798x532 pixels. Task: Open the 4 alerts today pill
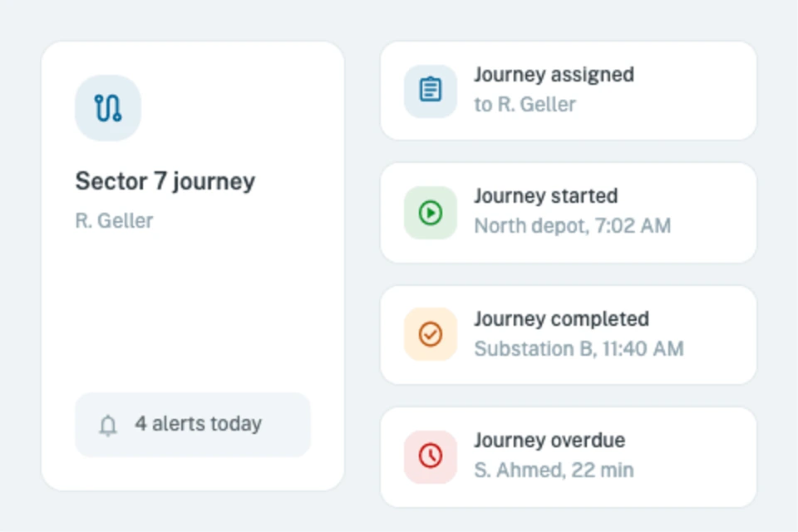pos(193,425)
